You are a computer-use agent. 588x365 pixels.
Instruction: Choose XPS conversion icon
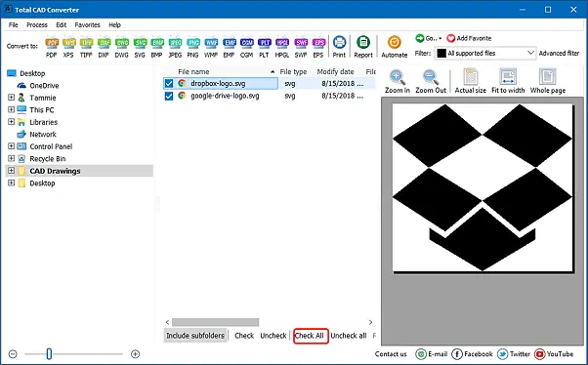[68, 47]
